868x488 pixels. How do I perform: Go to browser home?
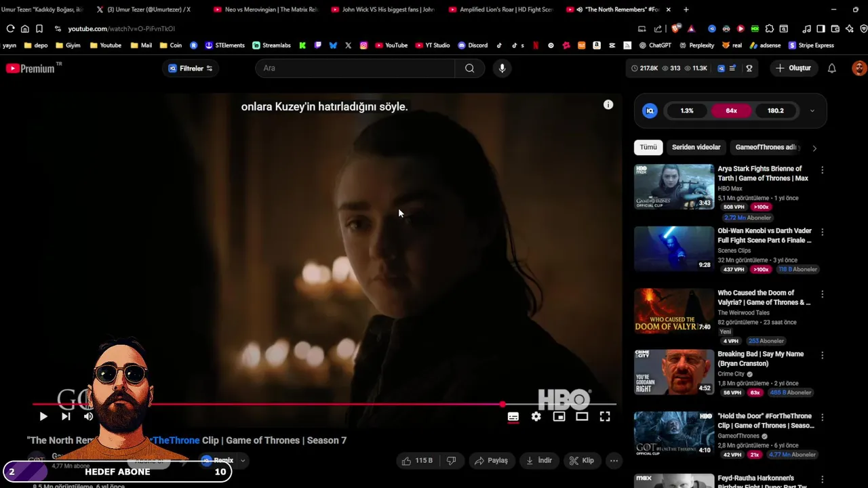tap(24, 28)
